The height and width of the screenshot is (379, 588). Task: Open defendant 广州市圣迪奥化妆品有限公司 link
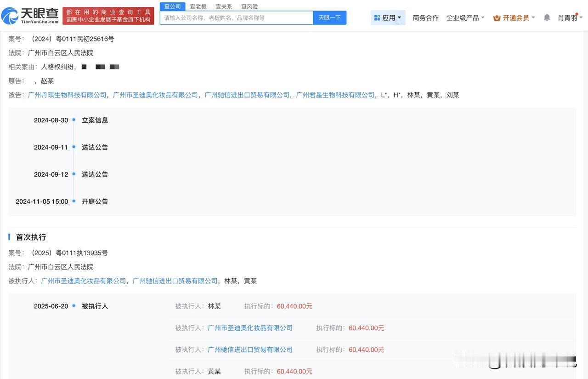click(155, 95)
